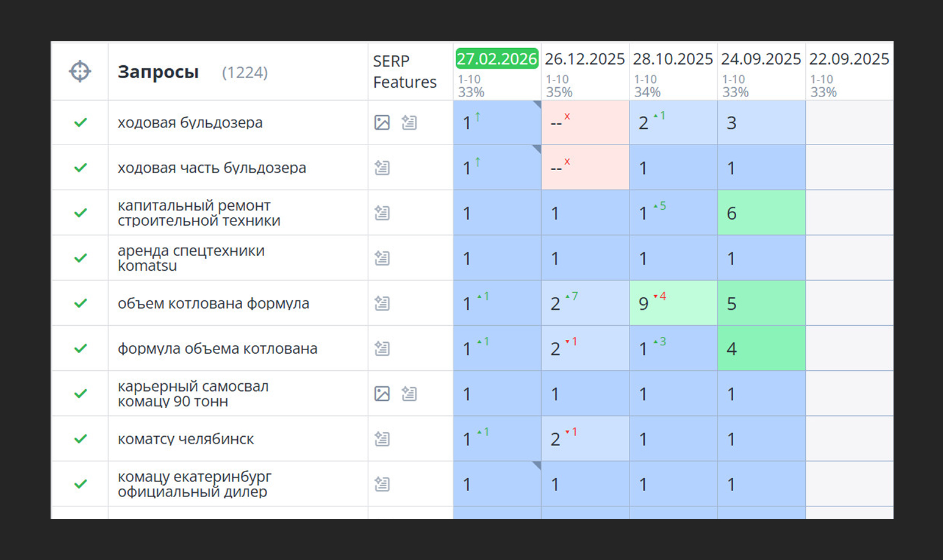Open the query объем котлована формула

pyautogui.click(x=213, y=303)
